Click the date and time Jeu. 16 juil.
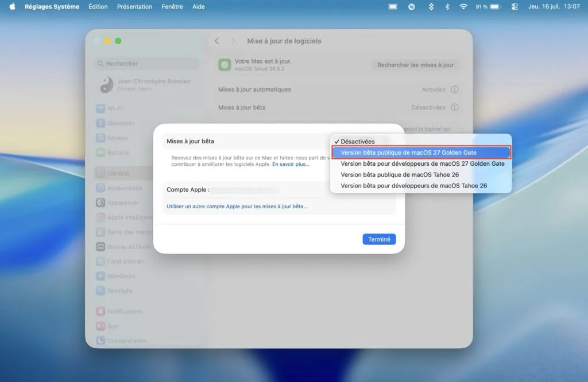 tap(554, 6)
